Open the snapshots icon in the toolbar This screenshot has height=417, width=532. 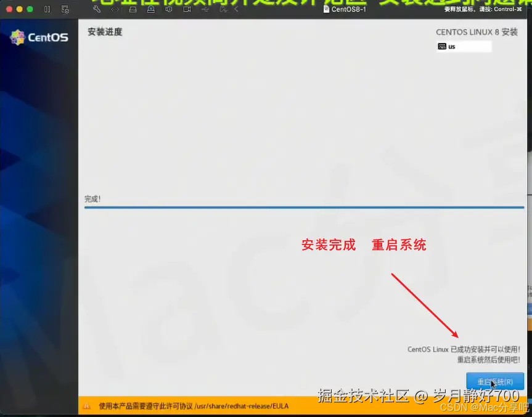[65, 9]
